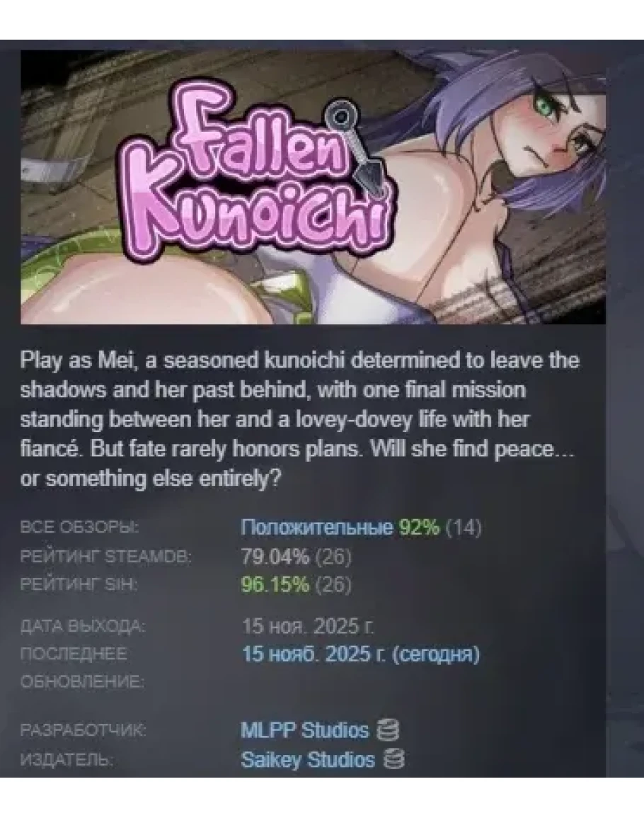This screenshot has height=818, width=644.
Task: Click the green 92% review percentage
Action: coord(419,528)
